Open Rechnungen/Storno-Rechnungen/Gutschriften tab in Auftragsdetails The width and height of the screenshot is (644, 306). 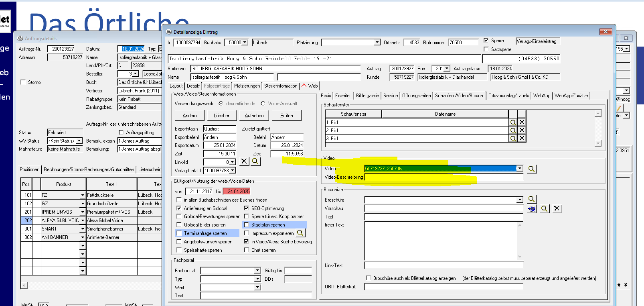click(89, 169)
